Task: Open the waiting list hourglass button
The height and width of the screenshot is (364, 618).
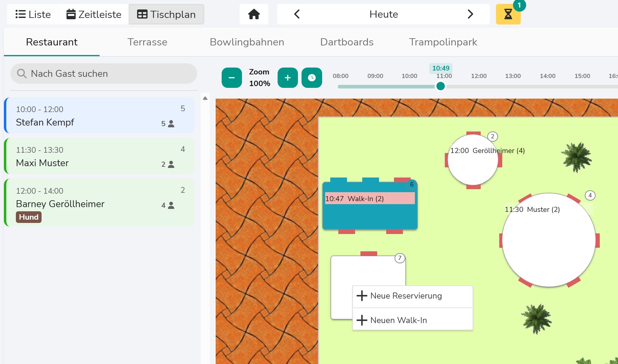Action: click(508, 14)
